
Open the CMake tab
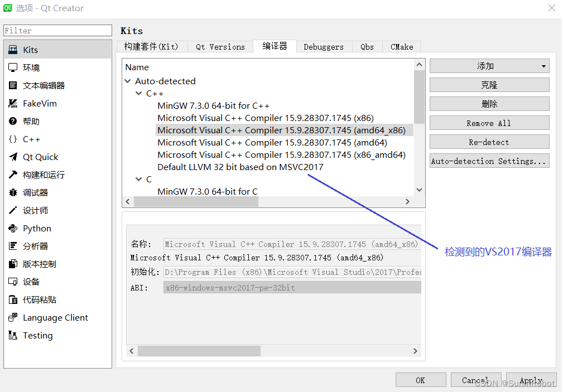point(402,47)
